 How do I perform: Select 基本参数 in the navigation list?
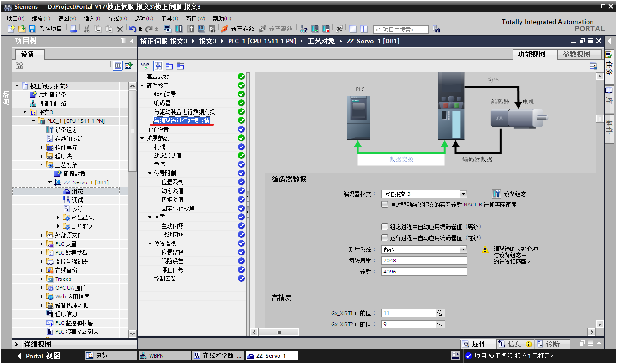(157, 77)
